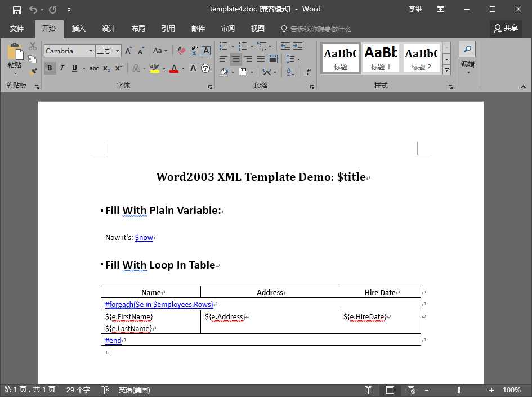Align text right
Viewport: 532px width, 397px height.
coord(248,59)
